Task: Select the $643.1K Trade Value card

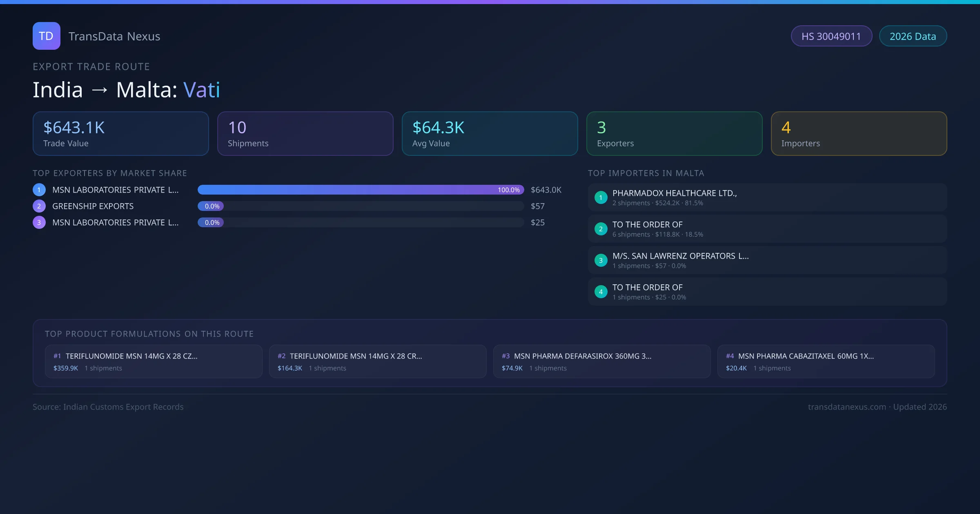Action: pyautogui.click(x=120, y=133)
